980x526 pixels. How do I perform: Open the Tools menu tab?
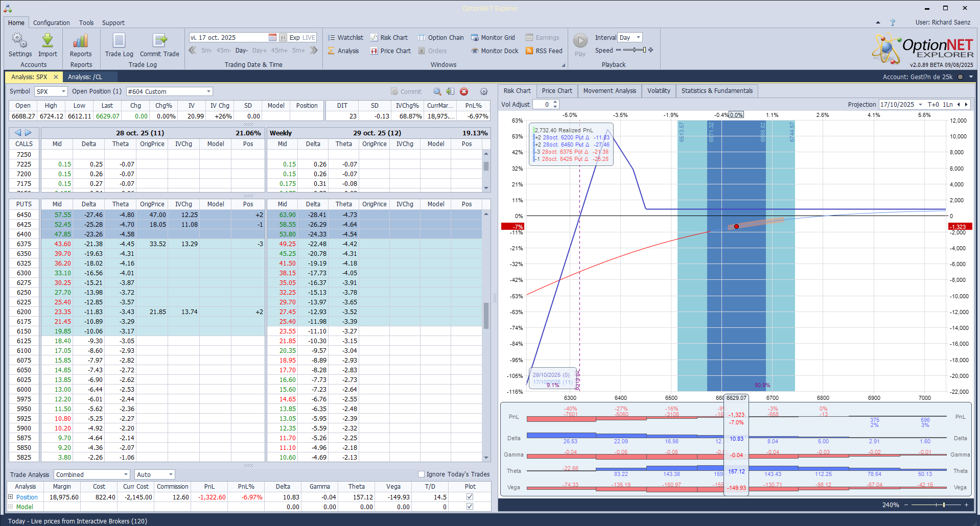[x=86, y=22]
